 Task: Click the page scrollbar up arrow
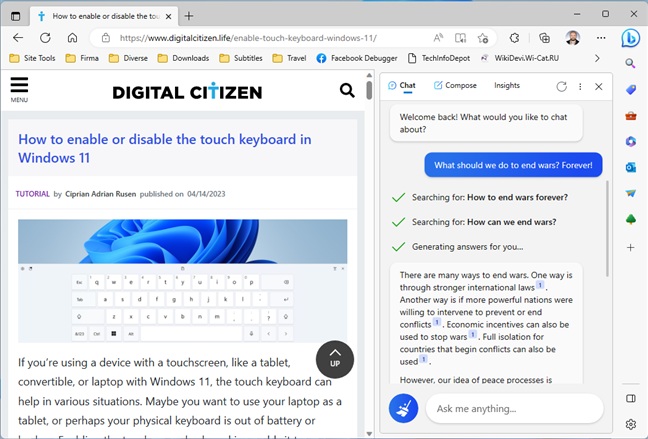point(369,76)
